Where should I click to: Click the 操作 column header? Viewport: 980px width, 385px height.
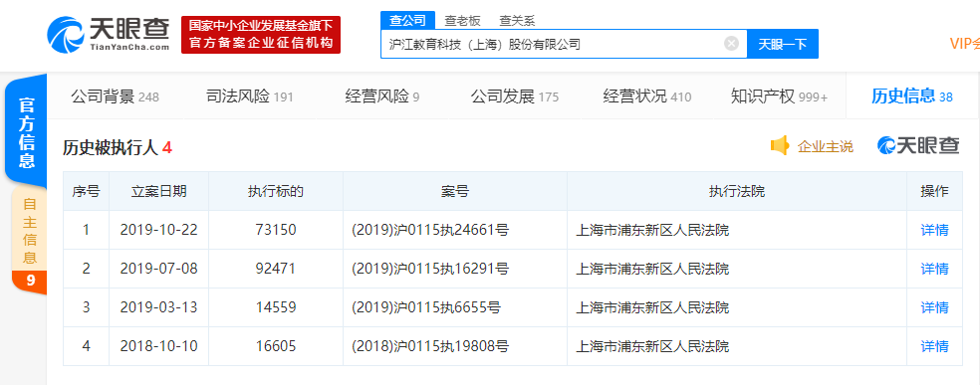[934, 192]
